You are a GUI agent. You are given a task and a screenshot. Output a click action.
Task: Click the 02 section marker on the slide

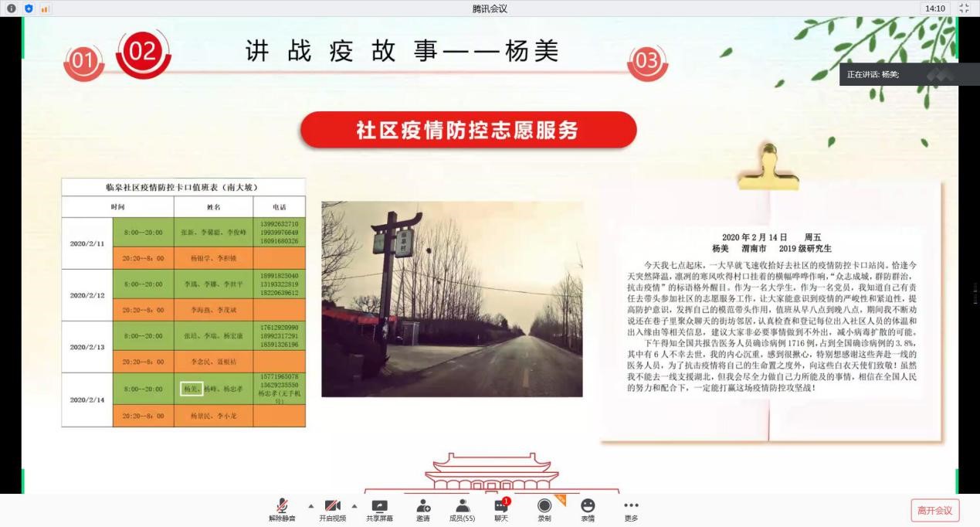(x=143, y=53)
